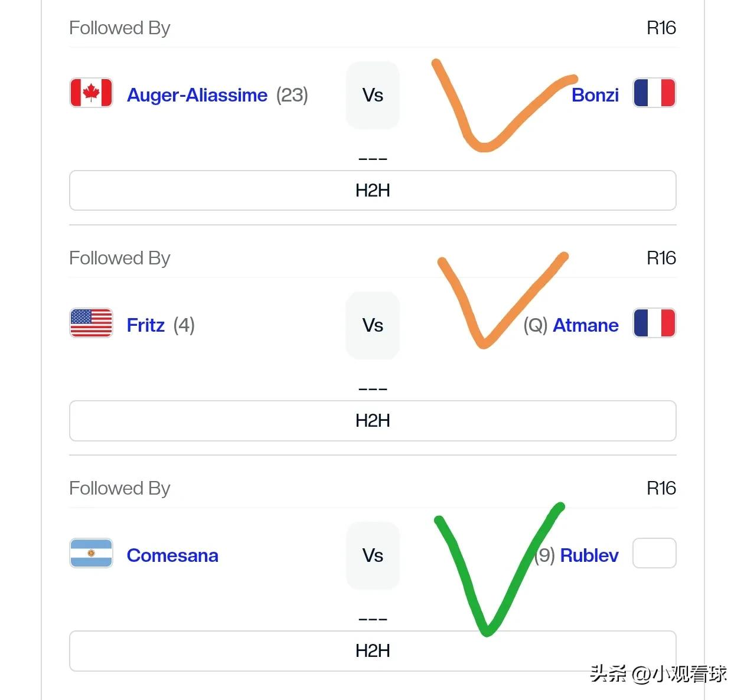Click the France flag beside Bonzi
Screen dimensions: 744x700
point(654,93)
